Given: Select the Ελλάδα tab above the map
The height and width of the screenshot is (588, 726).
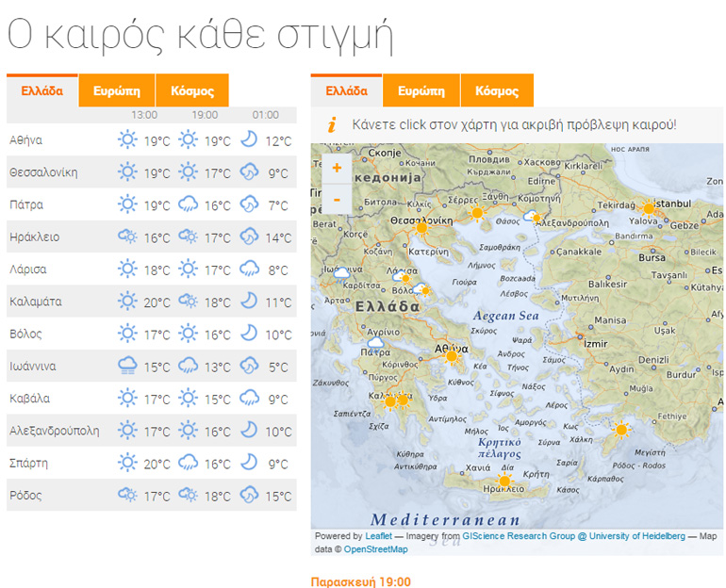Looking at the screenshot, I should [x=346, y=91].
